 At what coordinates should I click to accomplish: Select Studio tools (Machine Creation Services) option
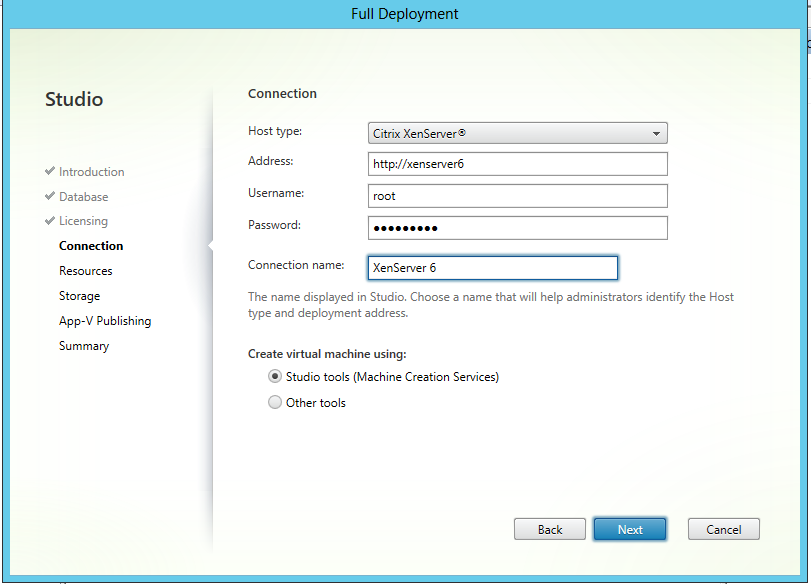point(275,377)
